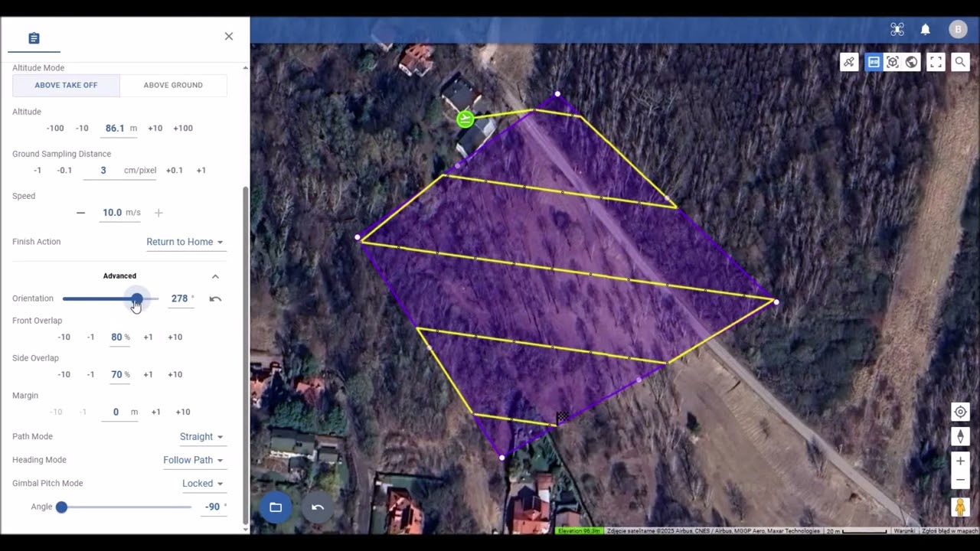980x551 pixels.
Task: Open the notifications bell
Action: tap(926, 29)
